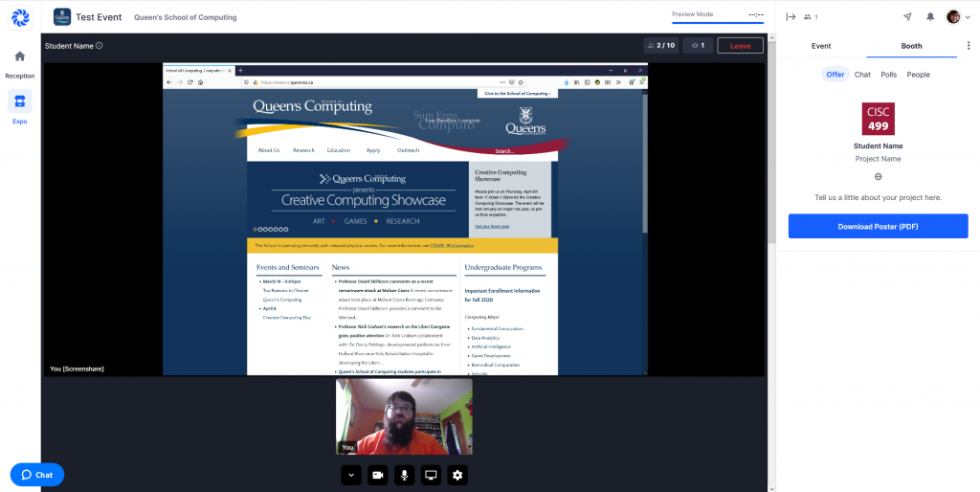980x492 pixels.
Task: Download the poster PDF
Action: pyautogui.click(x=879, y=226)
